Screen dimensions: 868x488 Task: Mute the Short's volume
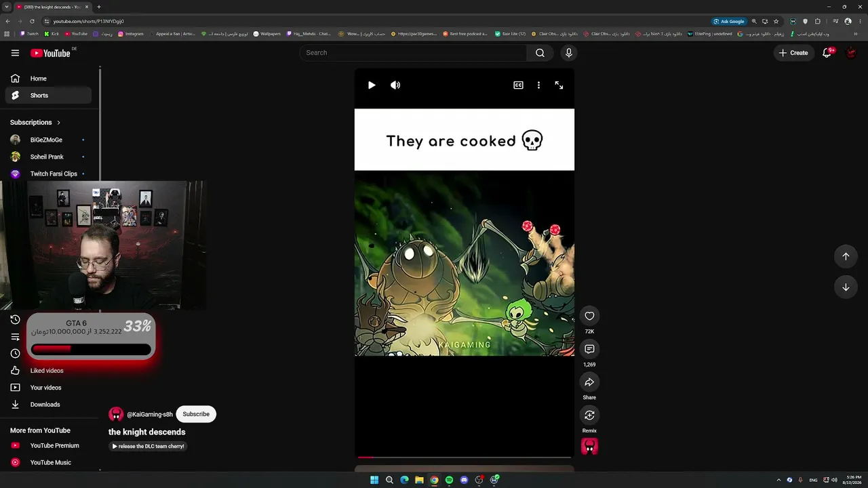tap(395, 85)
